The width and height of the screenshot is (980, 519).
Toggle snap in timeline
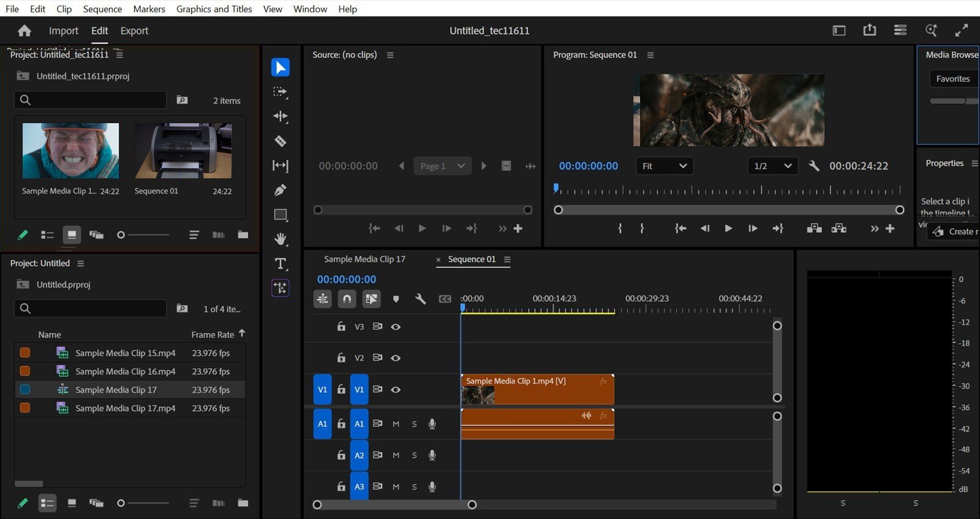(x=347, y=299)
